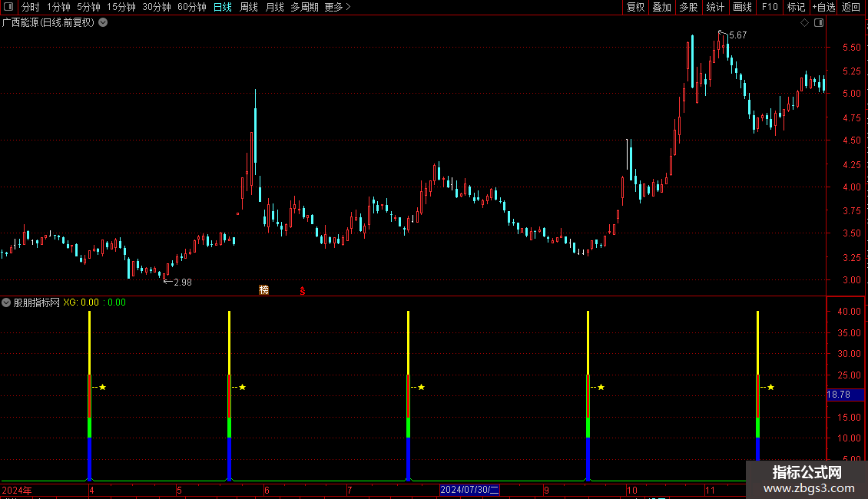The width and height of the screenshot is (868, 499).
Task: Open dropdown beside 股朋指标网 indicator
Action: pos(6,302)
